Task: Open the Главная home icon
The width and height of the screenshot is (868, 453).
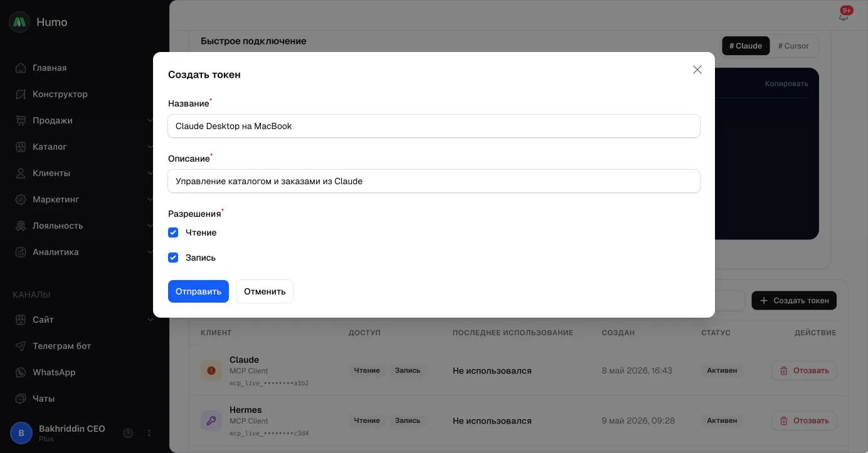Action: (21, 68)
